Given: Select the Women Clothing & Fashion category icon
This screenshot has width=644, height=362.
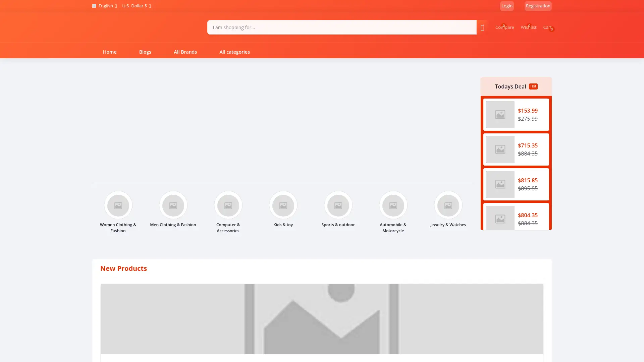Looking at the screenshot, I should [118, 205].
